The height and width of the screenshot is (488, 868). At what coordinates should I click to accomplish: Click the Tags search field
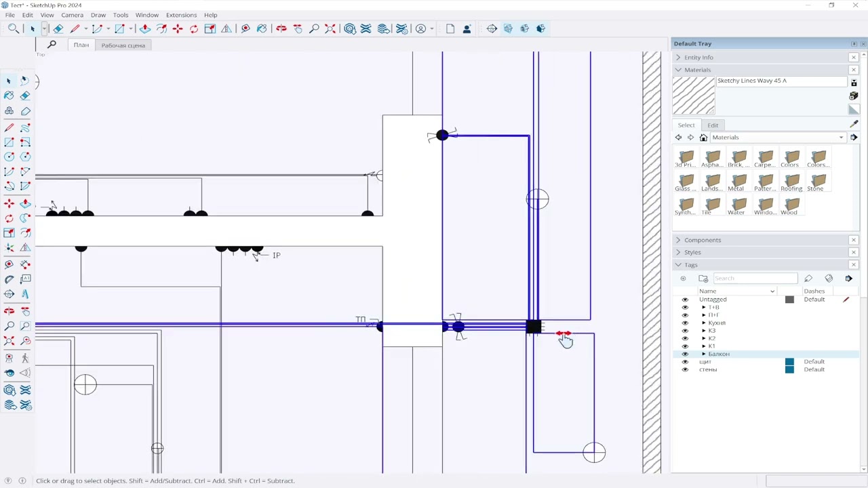click(x=755, y=279)
